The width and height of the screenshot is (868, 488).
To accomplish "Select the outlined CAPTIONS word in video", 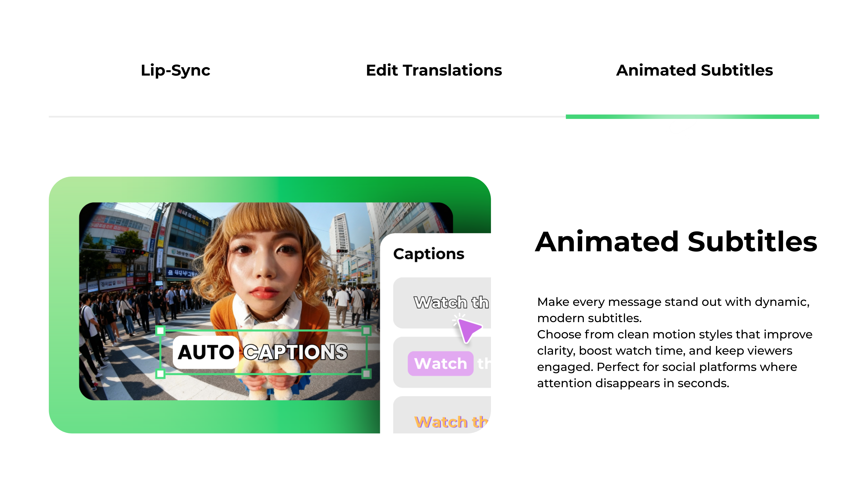I will point(295,352).
